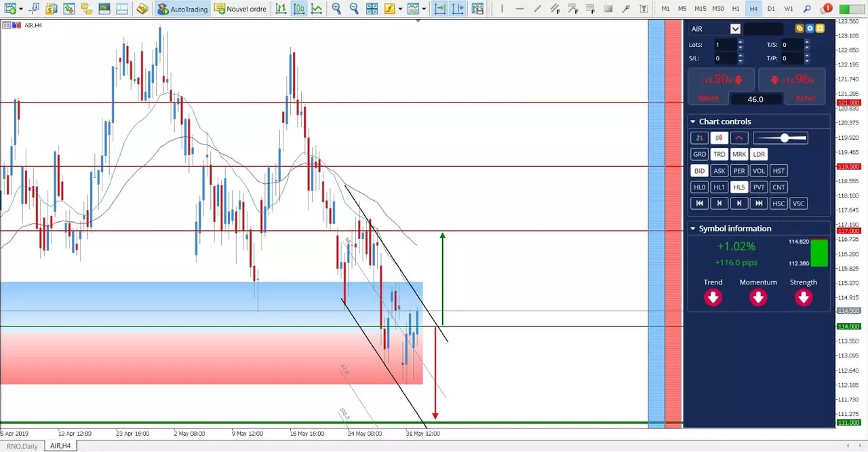
Task: Select the trendline drawing tool
Action: (537, 9)
